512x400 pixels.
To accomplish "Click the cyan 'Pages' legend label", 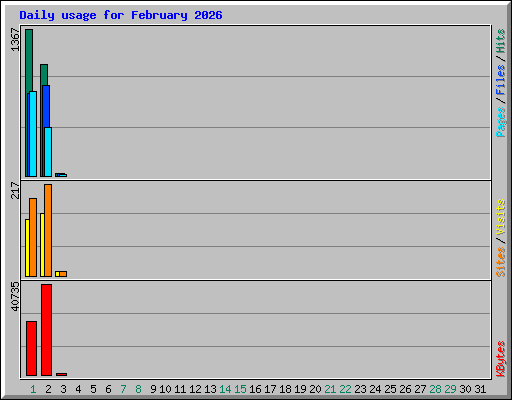I will [x=500, y=122].
